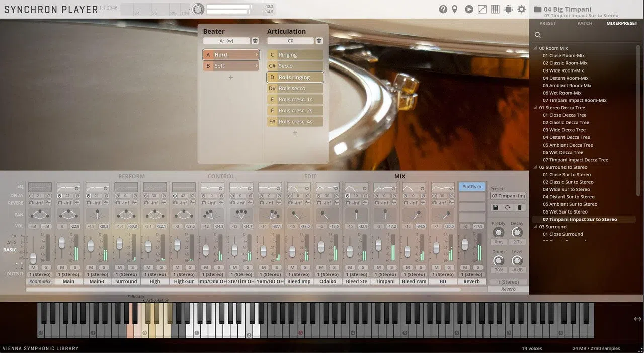Click the mixer horizontal scrollbar

(x=243, y=289)
